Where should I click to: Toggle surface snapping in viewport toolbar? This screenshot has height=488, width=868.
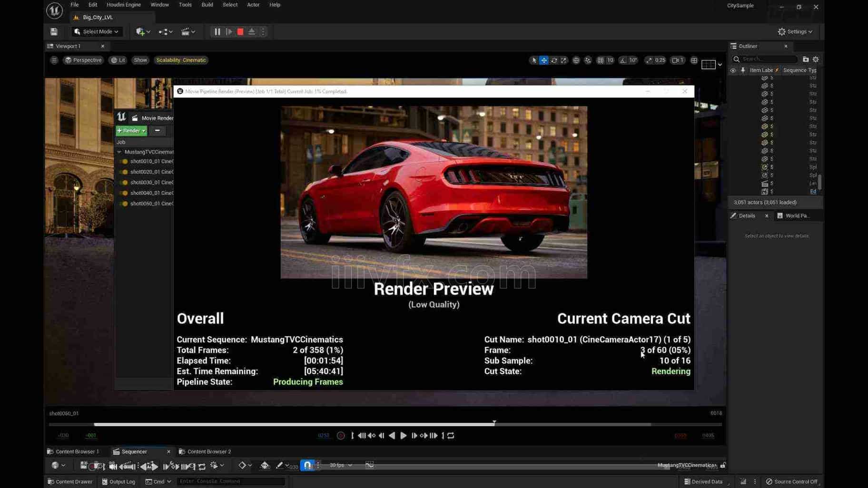click(x=588, y=60)
